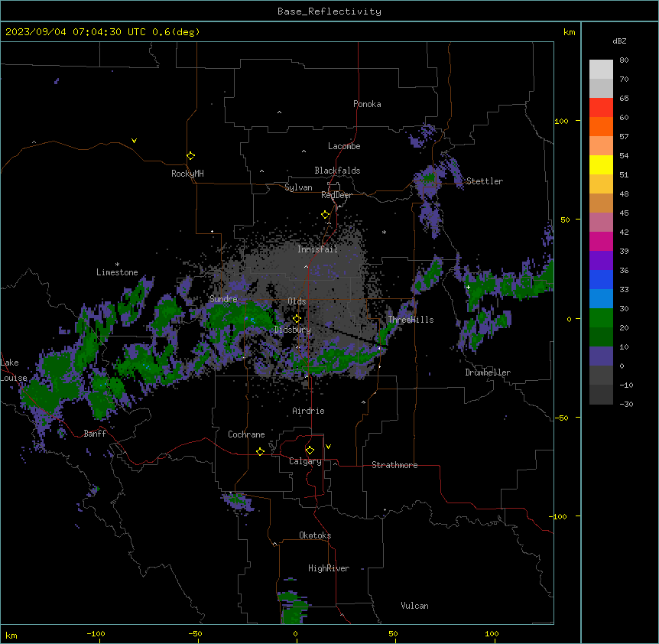This screenshot has height=644, width=659.
Task: Click the Lacombe city label
Action: (344, 146)
